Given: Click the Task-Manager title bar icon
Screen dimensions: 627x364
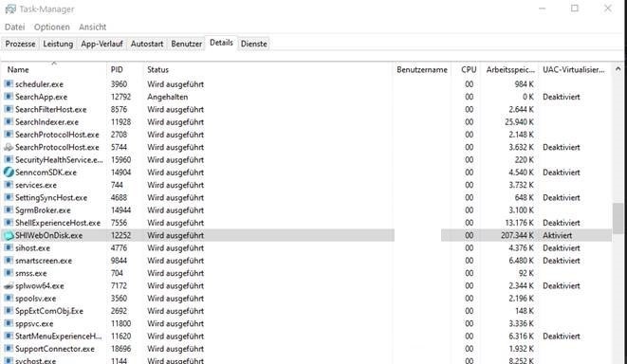Looking at the screenshot, I should click(10, 9).
